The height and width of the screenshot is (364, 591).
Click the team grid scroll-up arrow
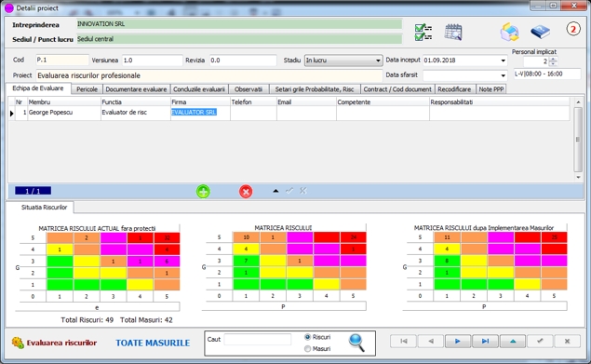pyautogui.click(x=578, y=101)
